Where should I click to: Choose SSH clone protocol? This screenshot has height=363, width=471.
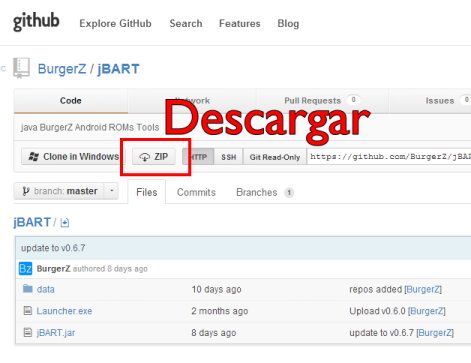pos(229,157)
